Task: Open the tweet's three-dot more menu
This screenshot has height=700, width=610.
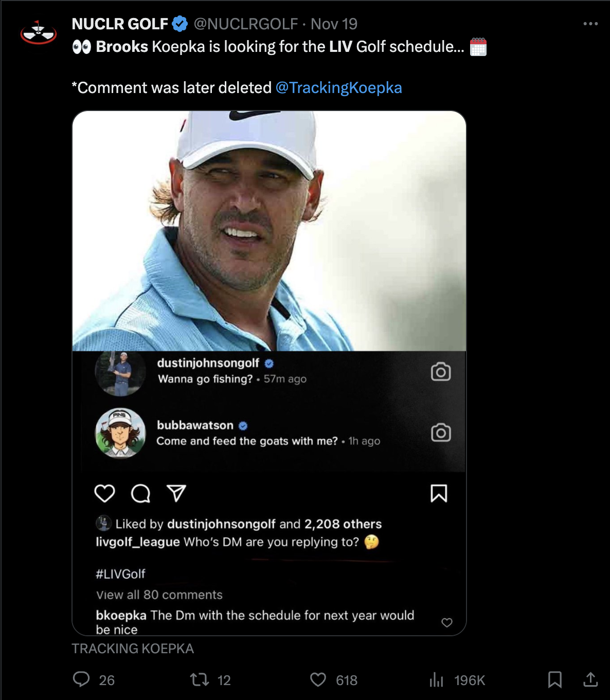Action: pos(590,24)
